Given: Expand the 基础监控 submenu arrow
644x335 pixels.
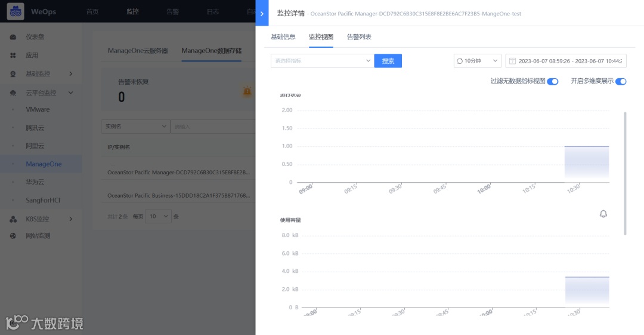Looking at the screenshot, I should pyautogui.click(x=71, y=73).
